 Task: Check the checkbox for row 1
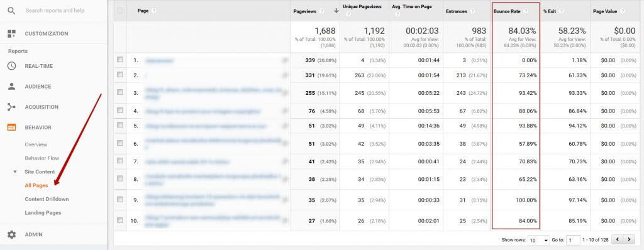coord(120,60)
